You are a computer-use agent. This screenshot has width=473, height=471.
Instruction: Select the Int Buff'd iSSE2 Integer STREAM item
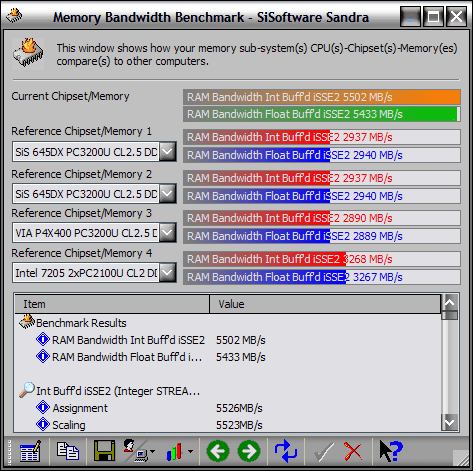point(118,391)
